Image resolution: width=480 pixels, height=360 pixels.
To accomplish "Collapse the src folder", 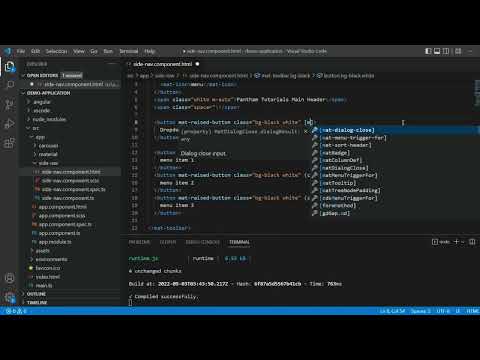I will [x=36, y=128].
